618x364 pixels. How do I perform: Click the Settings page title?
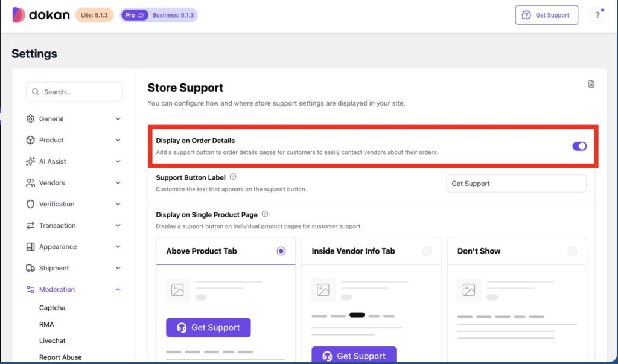click(x=34, y=54)
